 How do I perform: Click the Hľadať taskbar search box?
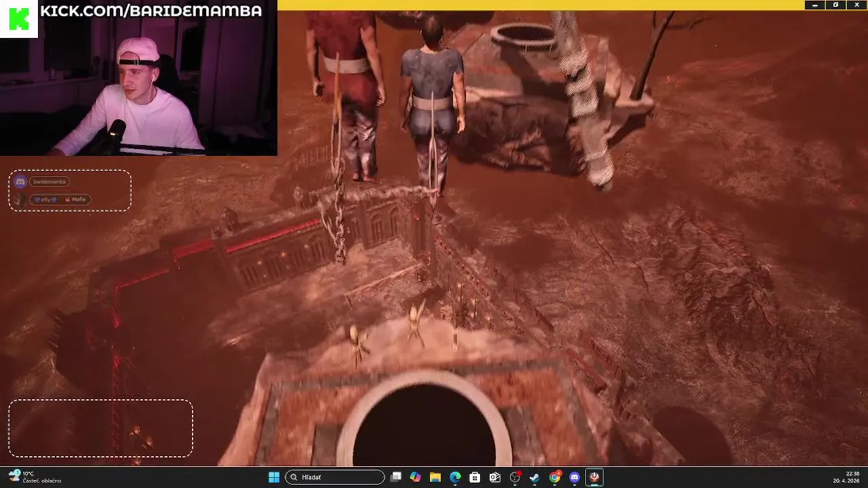(x=335, y=477)
